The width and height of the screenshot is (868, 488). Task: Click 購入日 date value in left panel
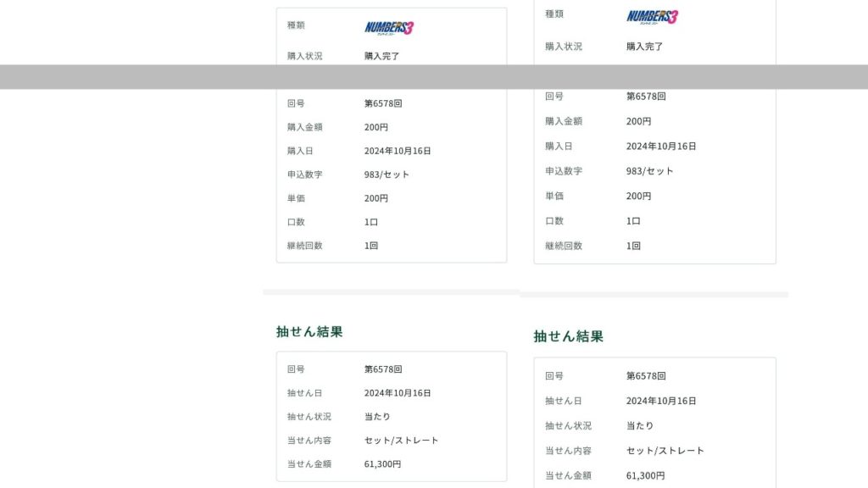398,151
